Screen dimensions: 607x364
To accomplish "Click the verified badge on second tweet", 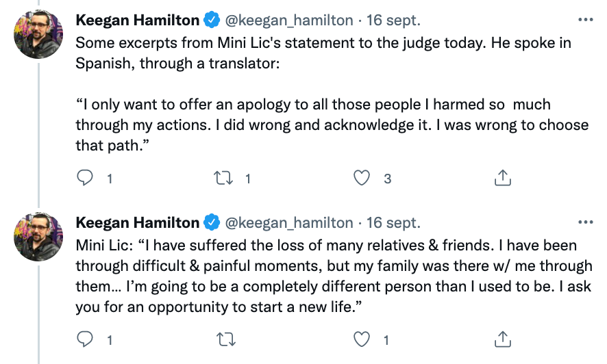I will (x=212, y=223).
